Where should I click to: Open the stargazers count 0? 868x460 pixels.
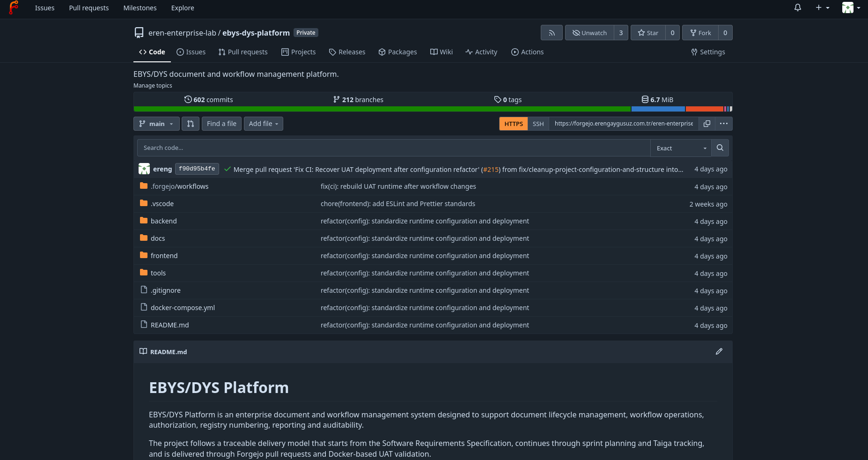coord(672,33)
